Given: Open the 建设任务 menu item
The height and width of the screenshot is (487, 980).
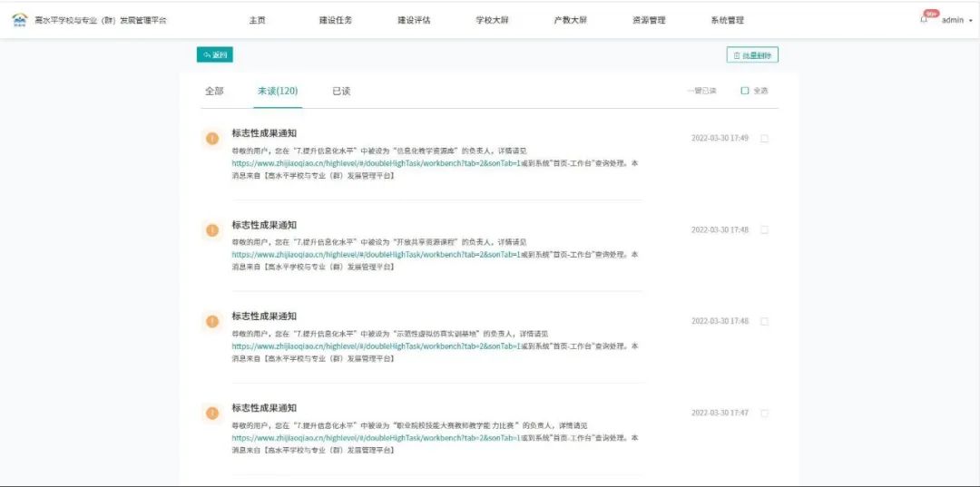Looking at the screenshot, I should [x=336, y=20].
